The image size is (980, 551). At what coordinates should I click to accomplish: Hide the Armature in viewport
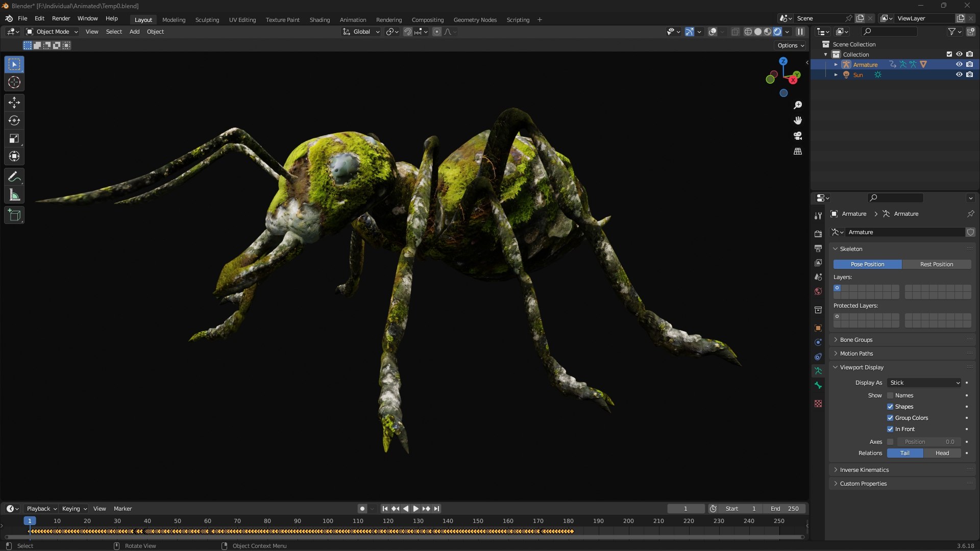(959, 64)
